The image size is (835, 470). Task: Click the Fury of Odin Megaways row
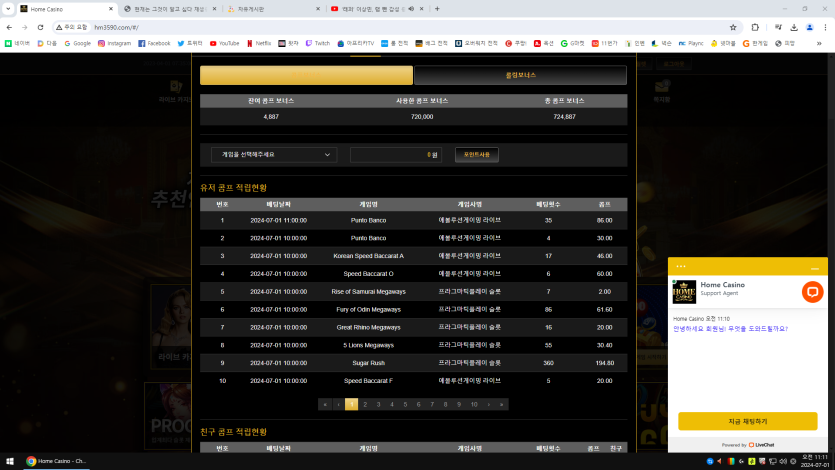pyautogui.click(x=414, y=309)
